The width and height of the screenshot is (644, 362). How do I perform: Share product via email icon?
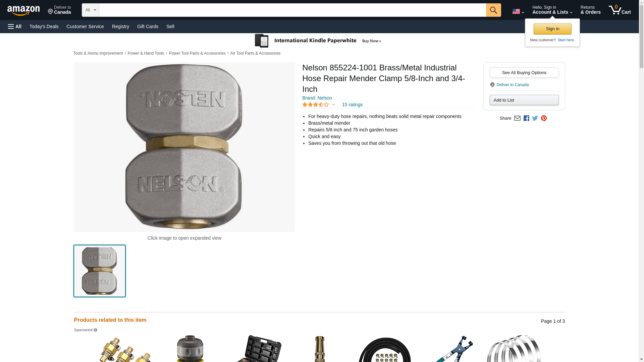[517, 118]
